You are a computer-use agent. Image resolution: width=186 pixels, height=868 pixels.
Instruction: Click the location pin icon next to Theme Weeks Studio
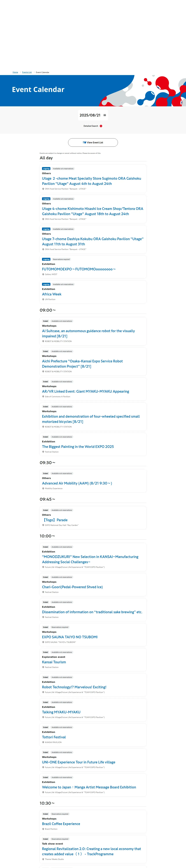43,859
